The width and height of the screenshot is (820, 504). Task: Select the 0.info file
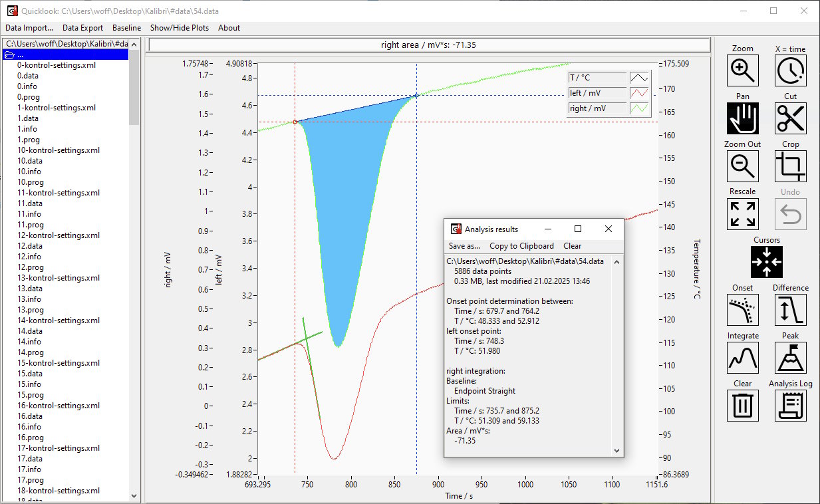click(x=27, y=86)
